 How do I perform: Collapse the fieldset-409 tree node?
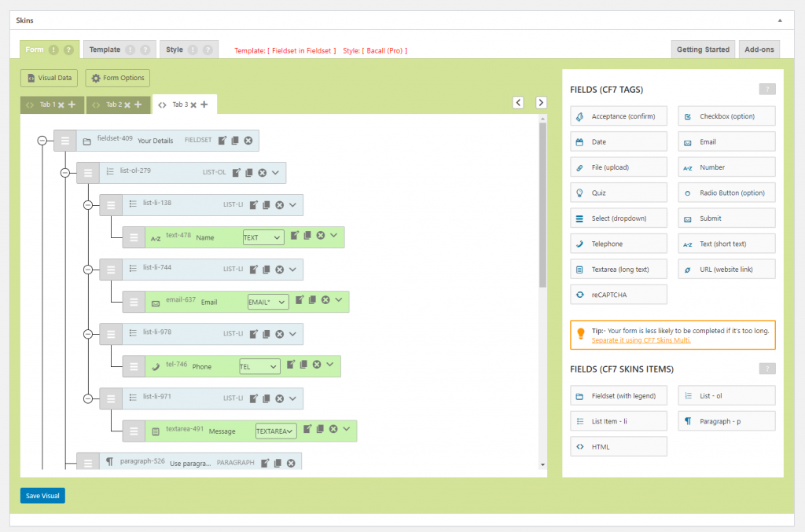tap(42, 141)
